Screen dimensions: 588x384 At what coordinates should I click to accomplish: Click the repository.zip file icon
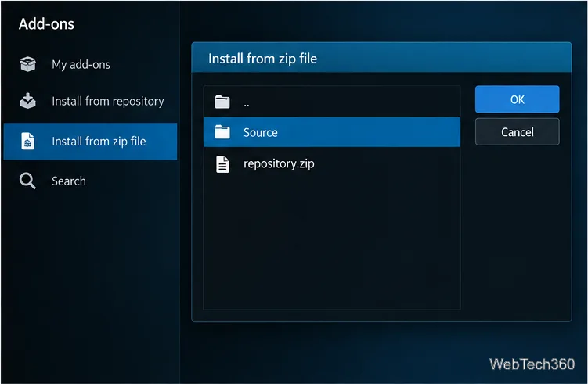tap(222, 164)
